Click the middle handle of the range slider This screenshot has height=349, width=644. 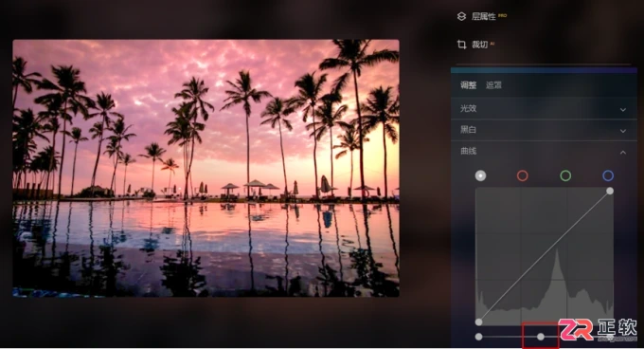pyautogui.click(x=541, y=337)
